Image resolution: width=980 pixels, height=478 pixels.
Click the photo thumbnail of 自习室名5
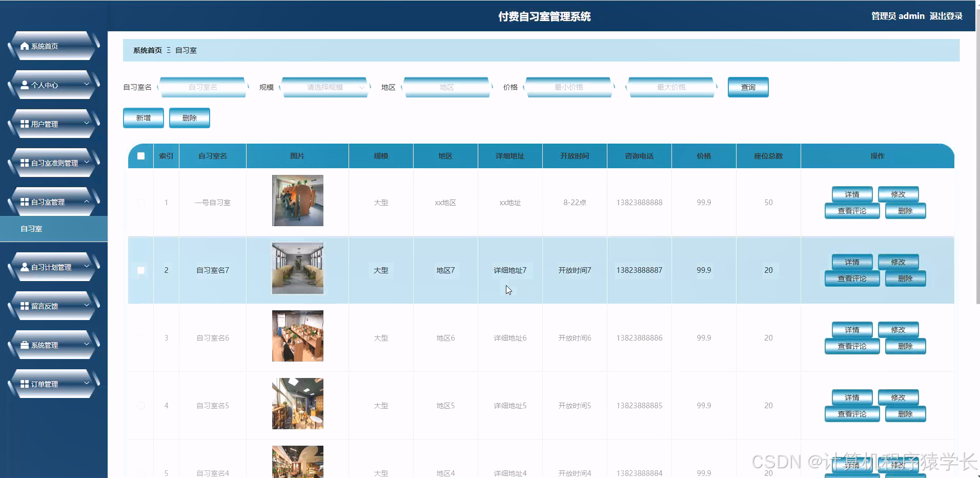298,404
